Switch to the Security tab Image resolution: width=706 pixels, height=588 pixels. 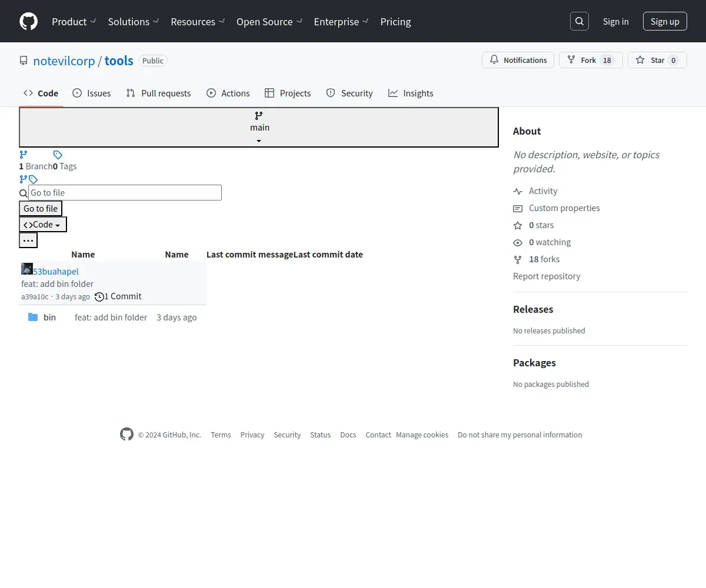(349, 93)
